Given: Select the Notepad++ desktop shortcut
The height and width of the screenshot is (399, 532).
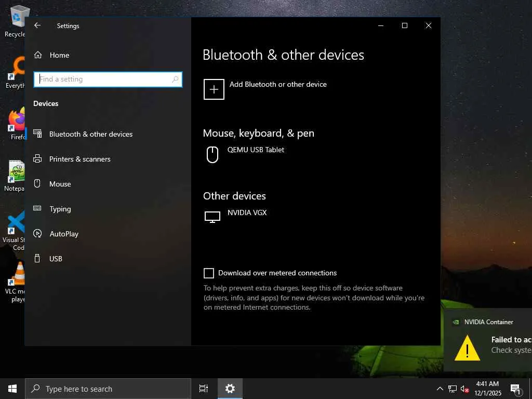Looking at the screenshot, I should (15, 176).
